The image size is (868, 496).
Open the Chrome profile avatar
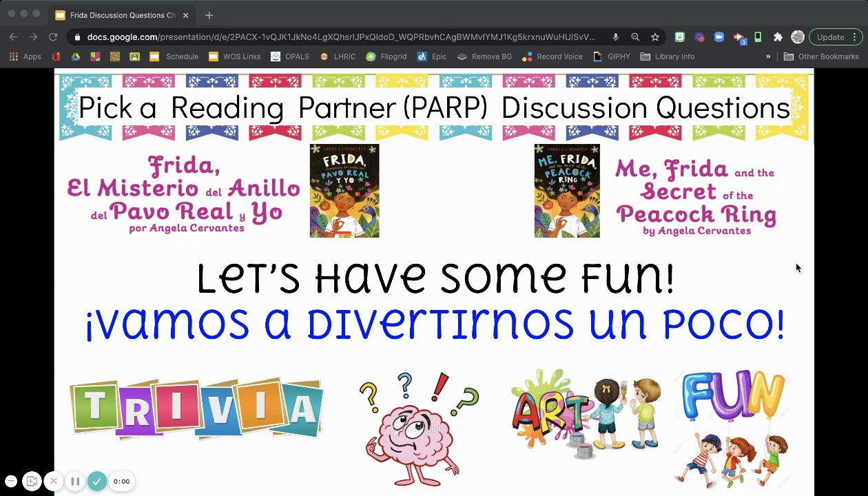[x=798, y=37]
